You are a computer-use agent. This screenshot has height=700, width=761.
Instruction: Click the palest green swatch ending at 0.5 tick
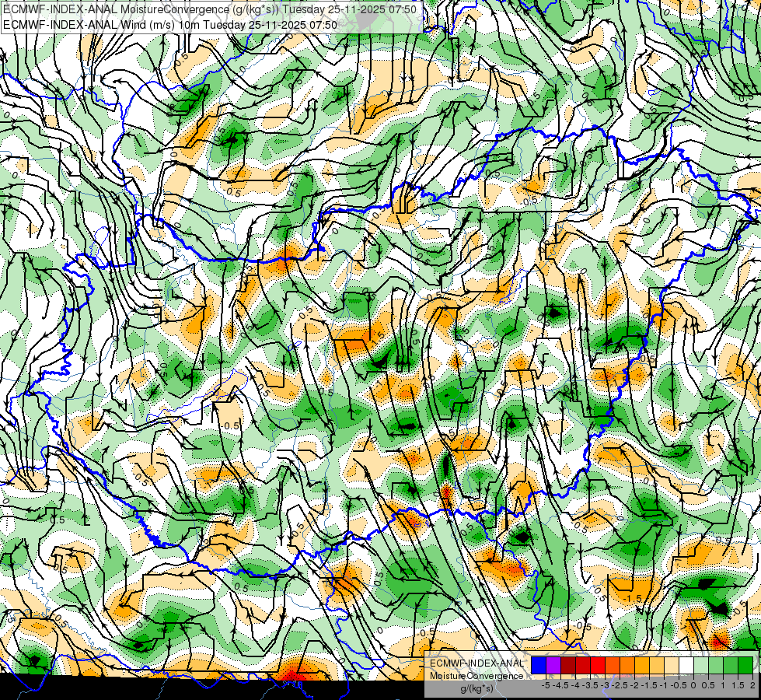coord(701,665)
